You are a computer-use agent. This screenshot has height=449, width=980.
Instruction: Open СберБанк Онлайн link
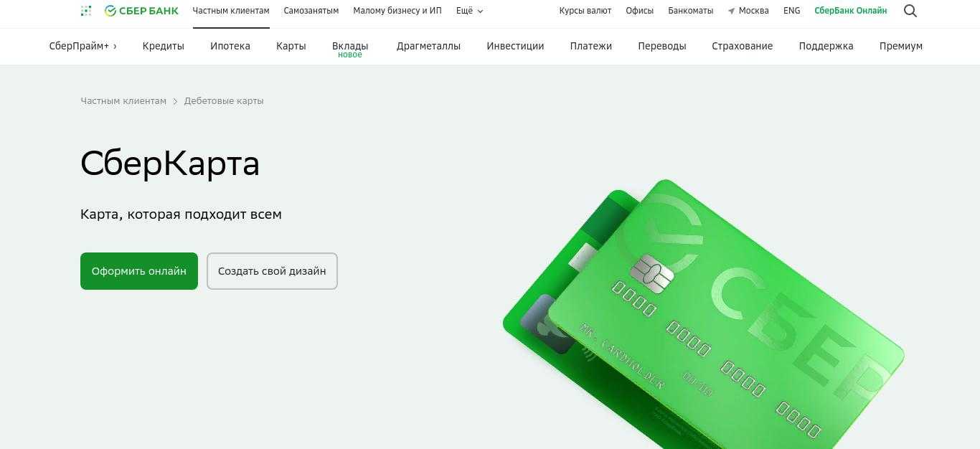(851, 11)
